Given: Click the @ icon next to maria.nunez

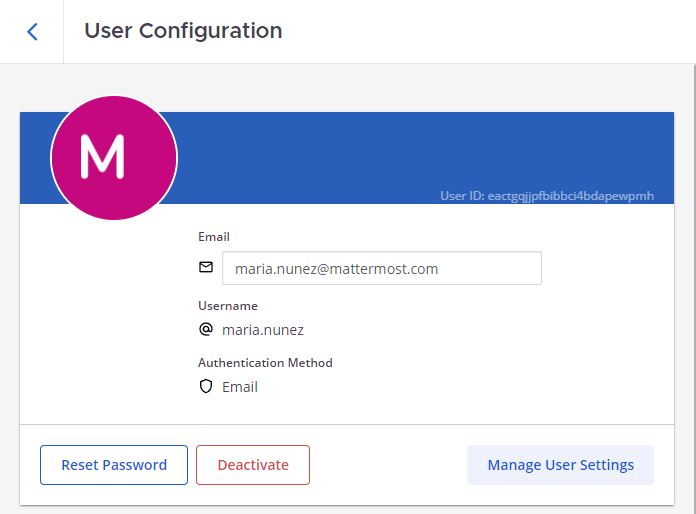Looking at the screenshot, I should 206,329.
